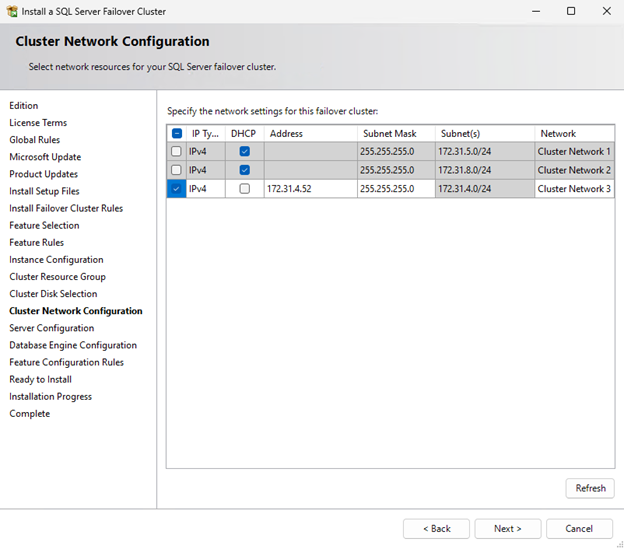Image resolution: width=624 pixels, height=549 pixels.
Task: Click the Cluster Network 2 cell
Action: click(x=574, y=170)
